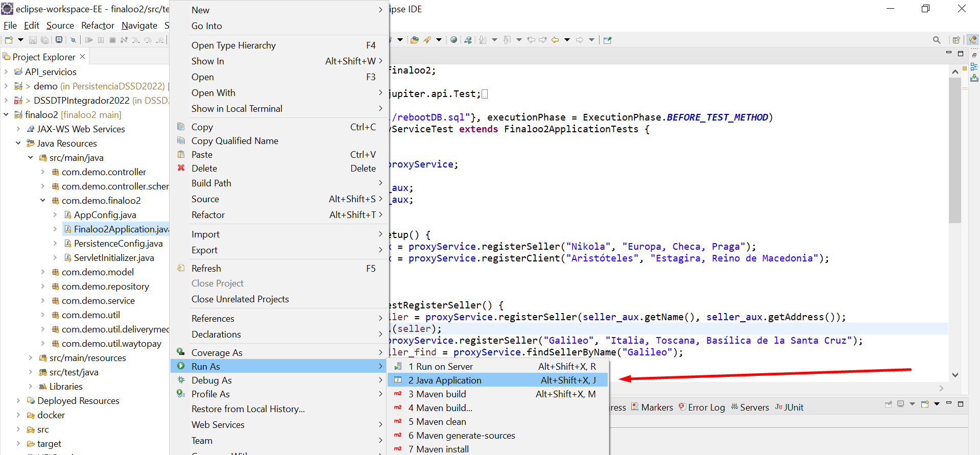This screenshot has width=980, height=455.
Task: Close the Project Explorer tab
Action: (82, 57)
